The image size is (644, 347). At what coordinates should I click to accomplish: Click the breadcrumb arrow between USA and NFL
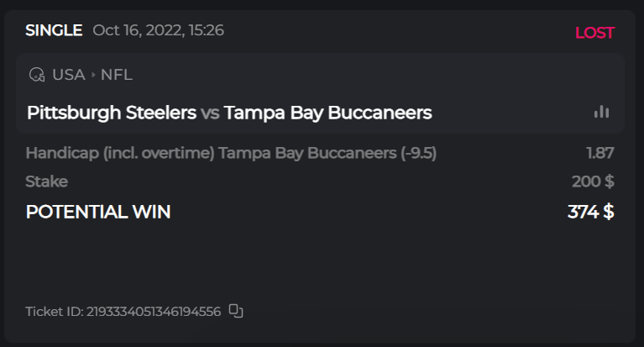pos(93,75)
